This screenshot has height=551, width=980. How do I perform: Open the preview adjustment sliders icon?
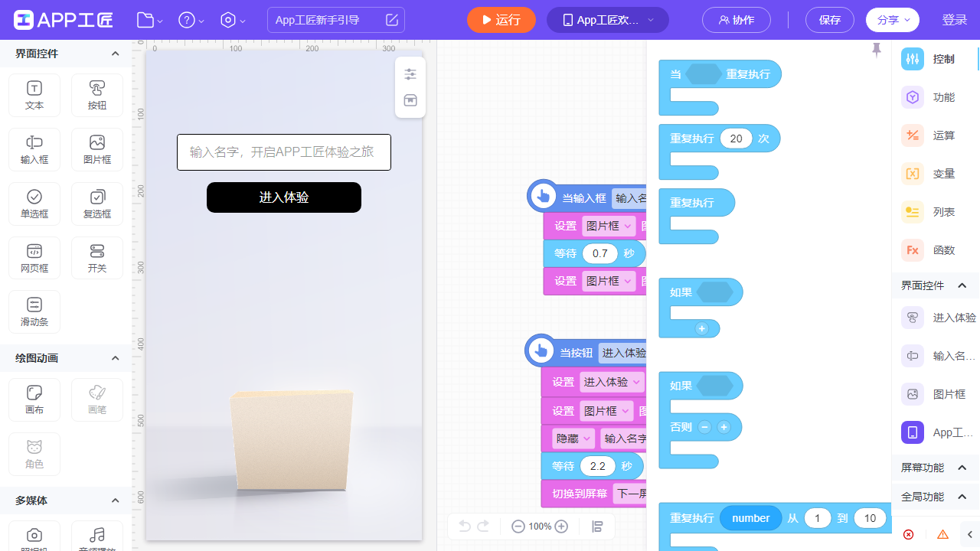pos(410,74)
